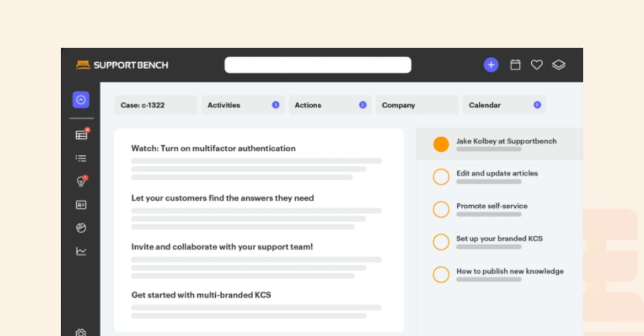This screenshot has width=644, height=336.
Task: Switch to the Activities tab
Action: [x=243, y=105]
